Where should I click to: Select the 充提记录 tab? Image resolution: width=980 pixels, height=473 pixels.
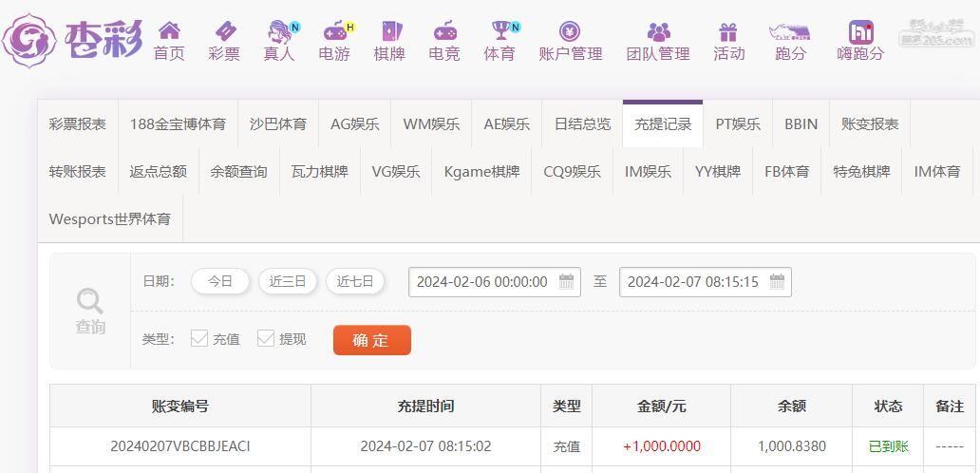click(x=663, y=123)
